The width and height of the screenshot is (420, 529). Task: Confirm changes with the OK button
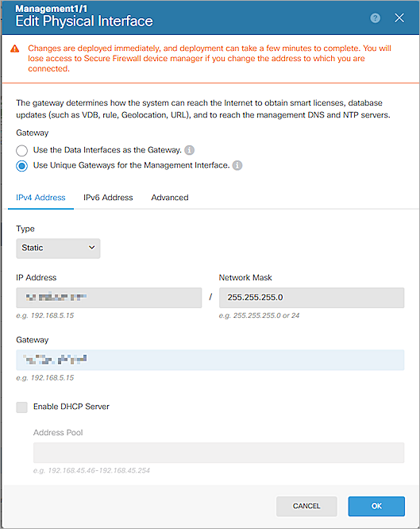point(376,506)
